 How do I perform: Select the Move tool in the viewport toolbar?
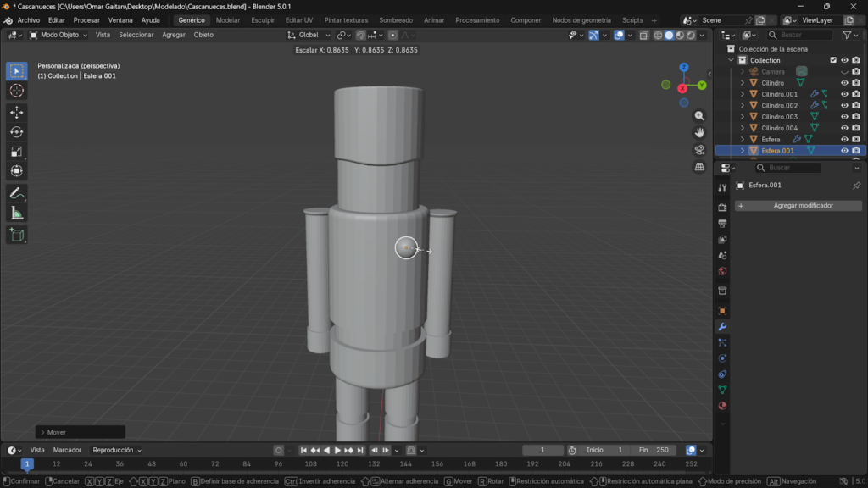16,112
